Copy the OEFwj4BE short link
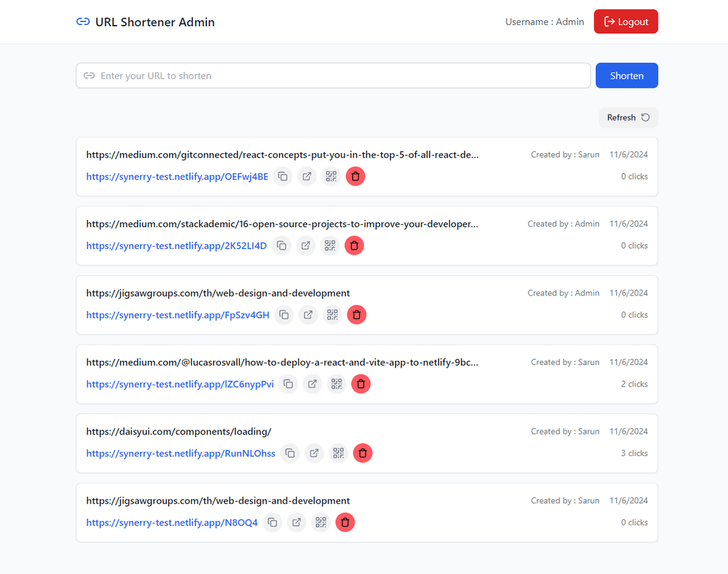Viewport: 728px width, 574px height. point(283,177)
